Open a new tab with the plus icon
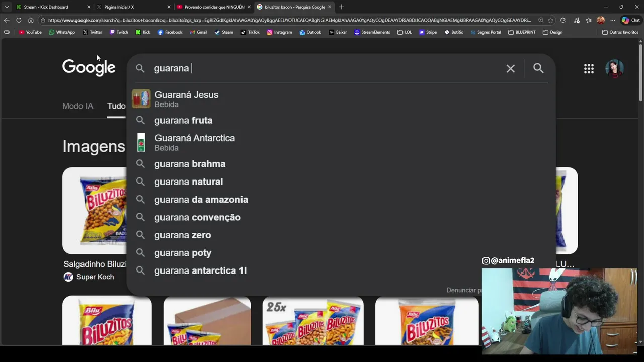 coord(341,7)
